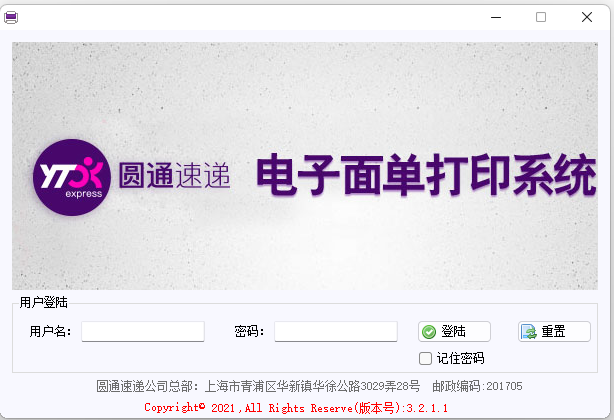Reset the form with 重置 button

(x=554, y=332)
